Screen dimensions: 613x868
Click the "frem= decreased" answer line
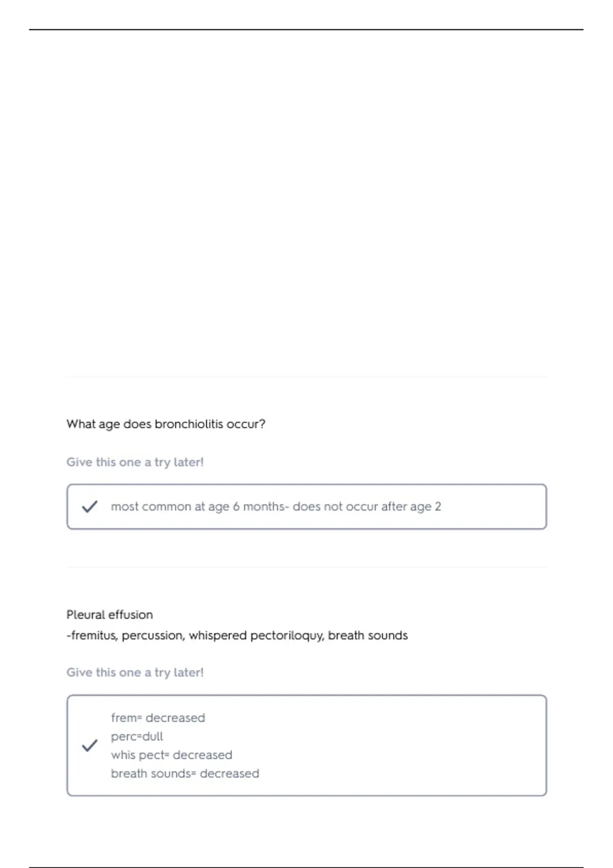pos(158,718)
